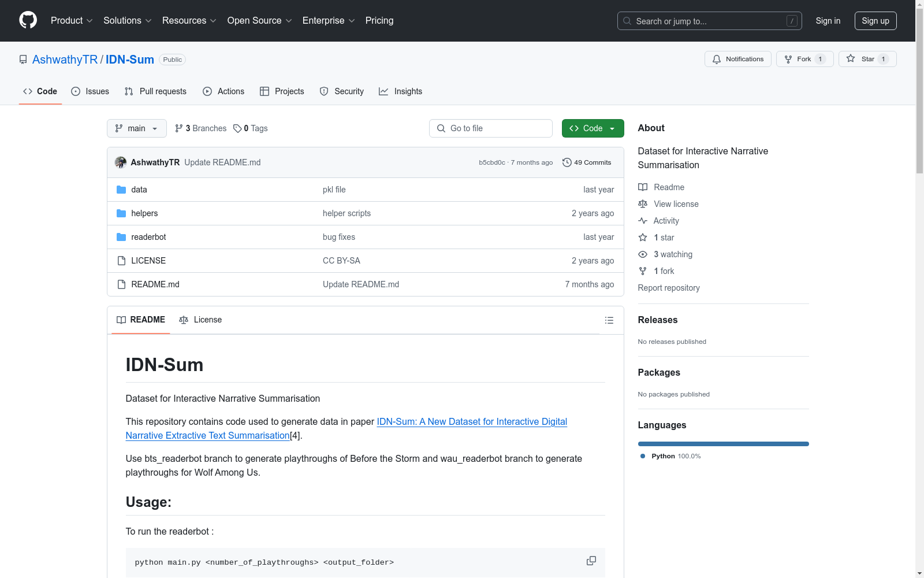This screenshot has height=578, width=924.
Task: Open the Projects tab
Action: [x=282, y=91]
